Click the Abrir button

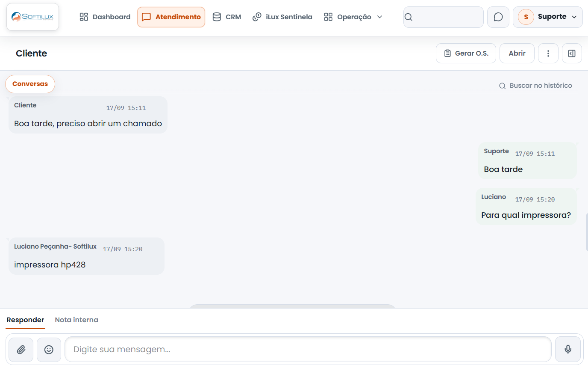[517, 53]
